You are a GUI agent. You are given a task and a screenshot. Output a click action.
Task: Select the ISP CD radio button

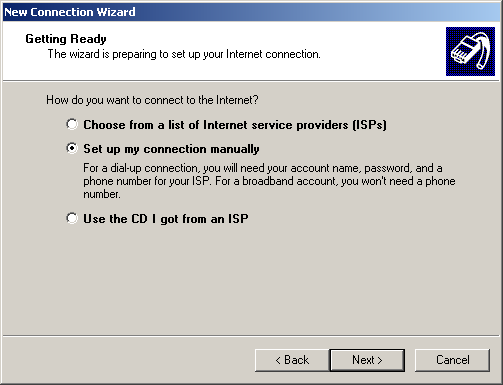click(x=72, y=219)
